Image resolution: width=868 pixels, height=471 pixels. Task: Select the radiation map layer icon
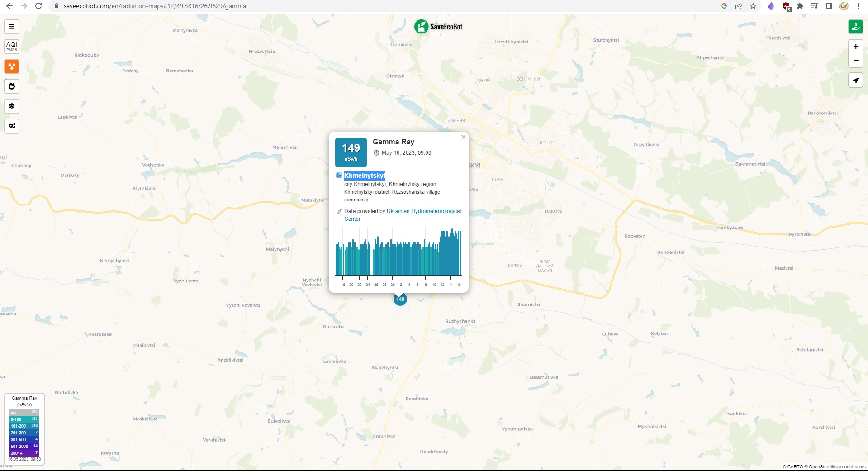[x=12, y=67]
